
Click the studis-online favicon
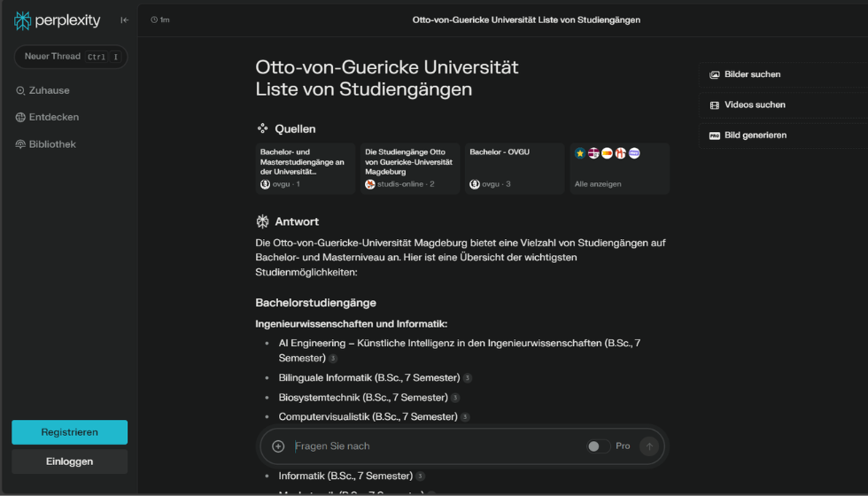[370, 184]
